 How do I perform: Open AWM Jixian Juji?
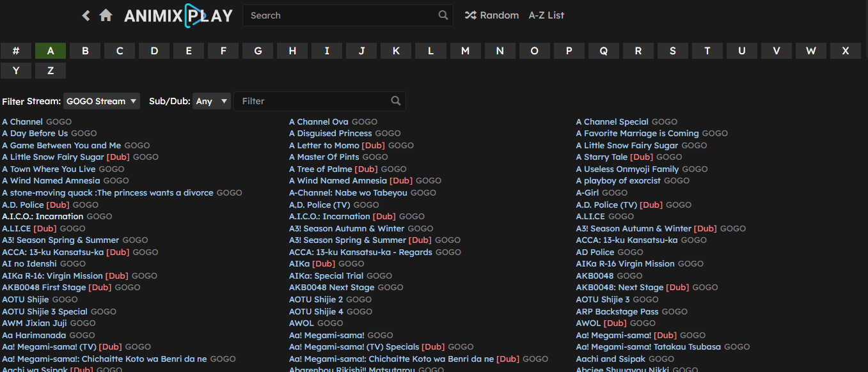35,323
